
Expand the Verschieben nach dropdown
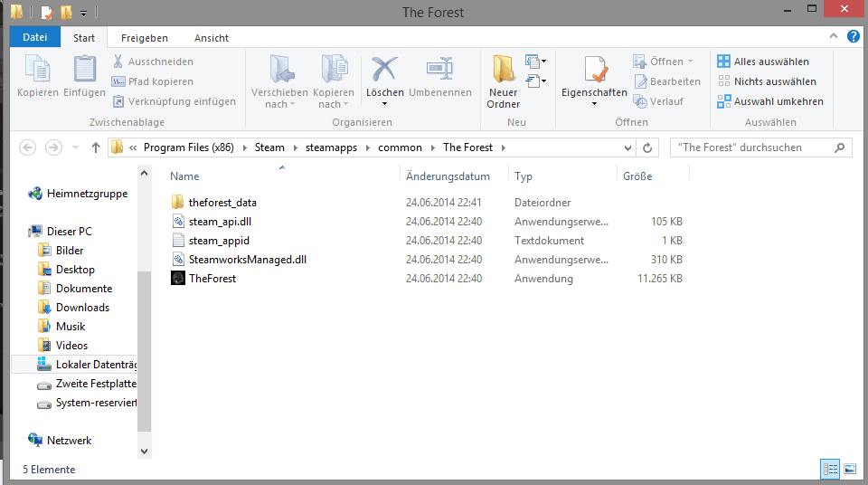click(281, 104)
